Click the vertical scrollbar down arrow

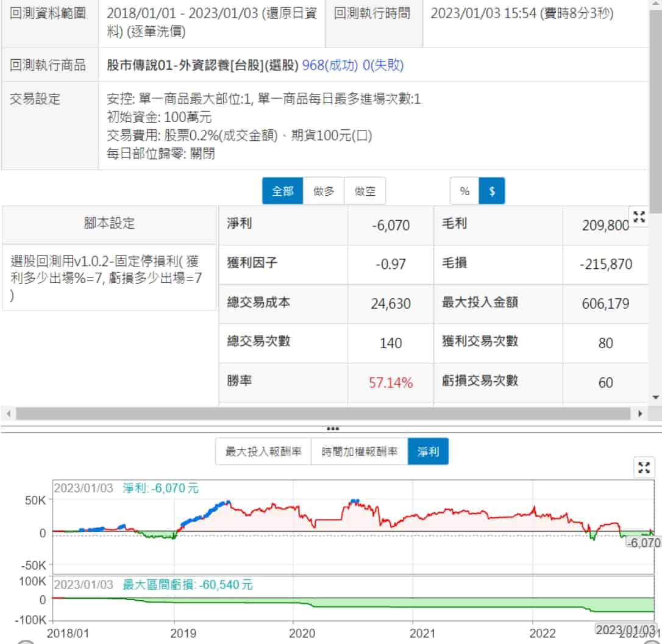click(656, 397)
